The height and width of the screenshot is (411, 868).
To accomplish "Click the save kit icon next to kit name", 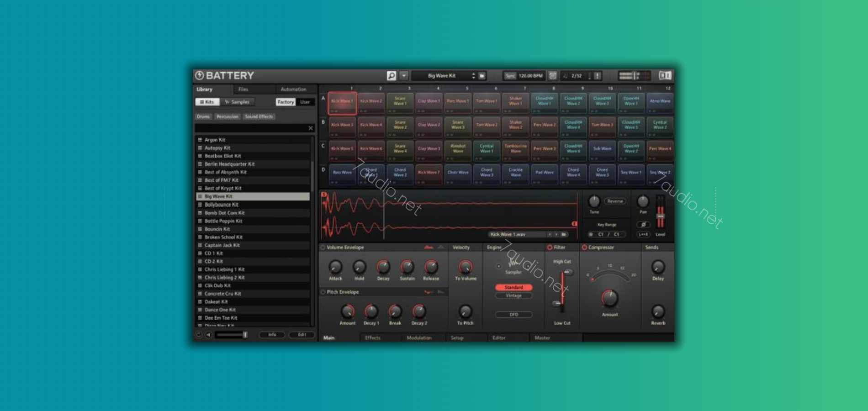I will pos(482,76).
